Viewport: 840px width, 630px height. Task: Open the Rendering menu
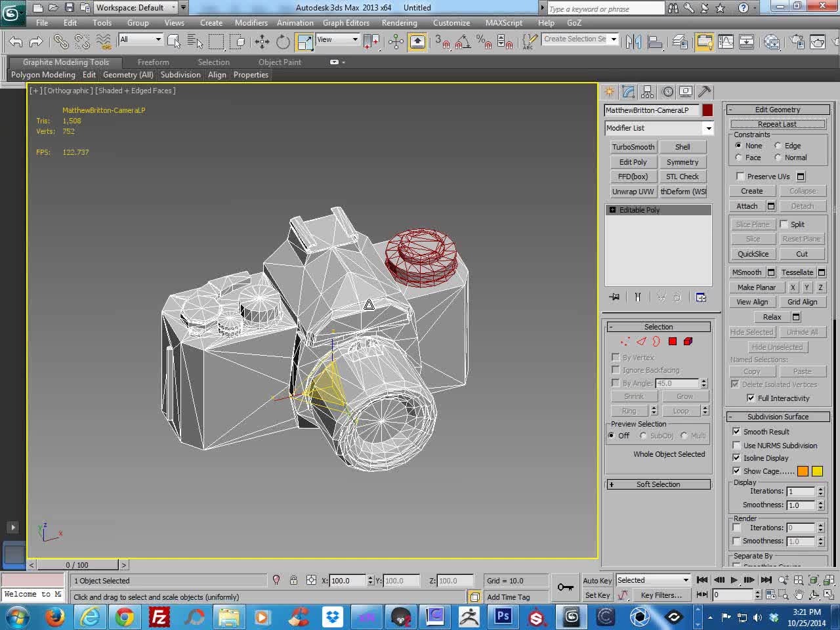tap(399, 22)
